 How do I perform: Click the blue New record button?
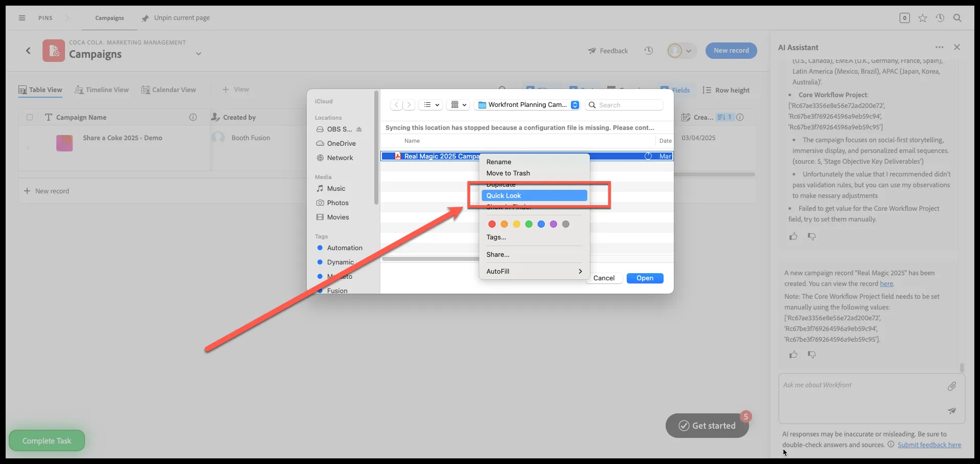pos(731,51)
